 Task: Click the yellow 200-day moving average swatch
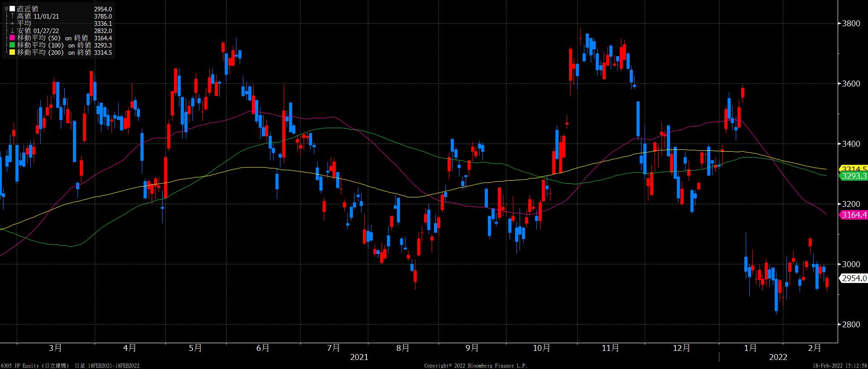[12, 53]
